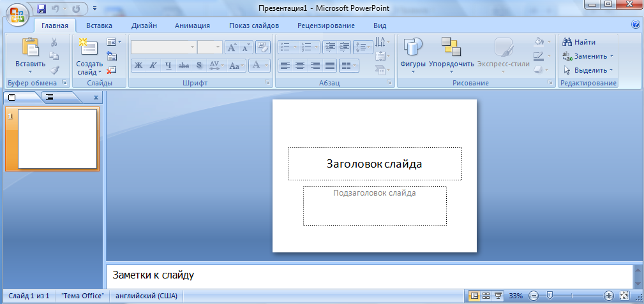Screen dimensions: 644x304
Task: Switch to the Рецензирование tab
Action: pos(326,25)
